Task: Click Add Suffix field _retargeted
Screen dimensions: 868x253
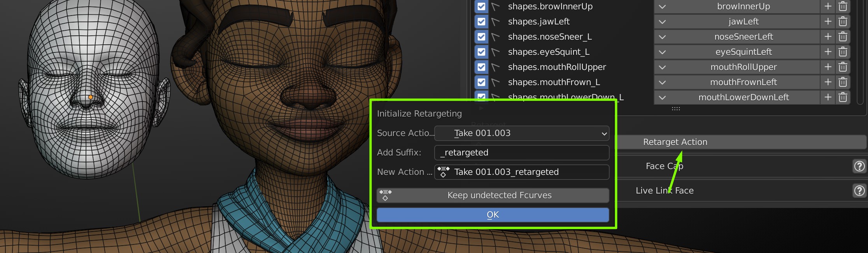Action: pyautogui.click(x=521, y=152)
